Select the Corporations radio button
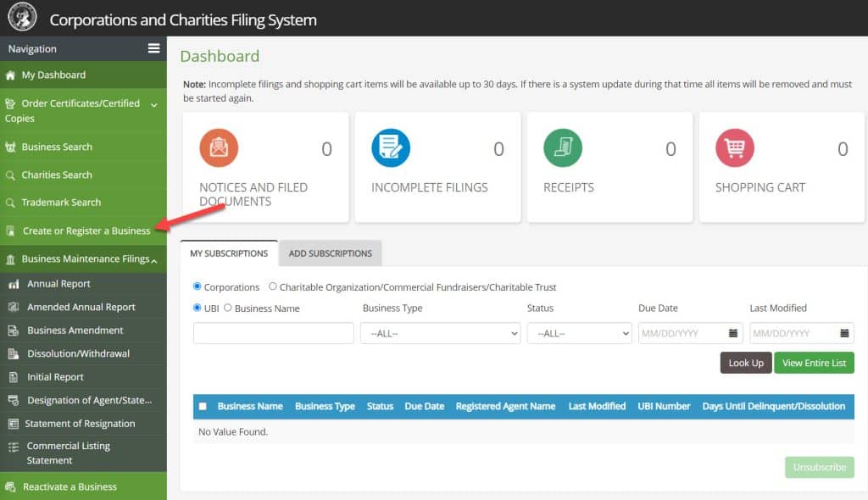 198,287
